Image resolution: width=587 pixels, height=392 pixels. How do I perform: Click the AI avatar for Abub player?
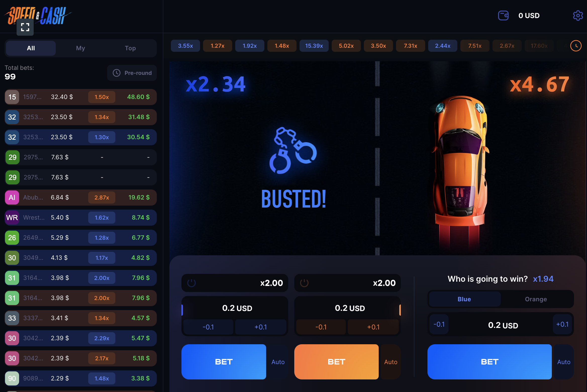click(12, 198)
